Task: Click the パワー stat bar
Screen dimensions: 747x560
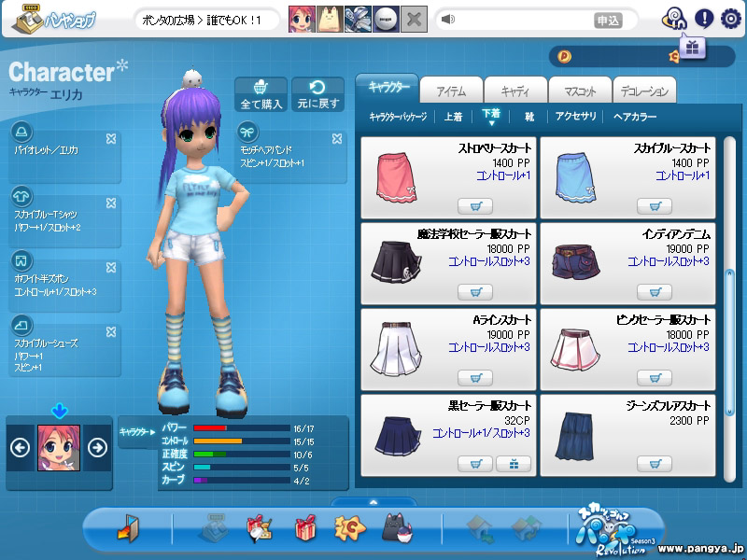Action: point(242,428)
